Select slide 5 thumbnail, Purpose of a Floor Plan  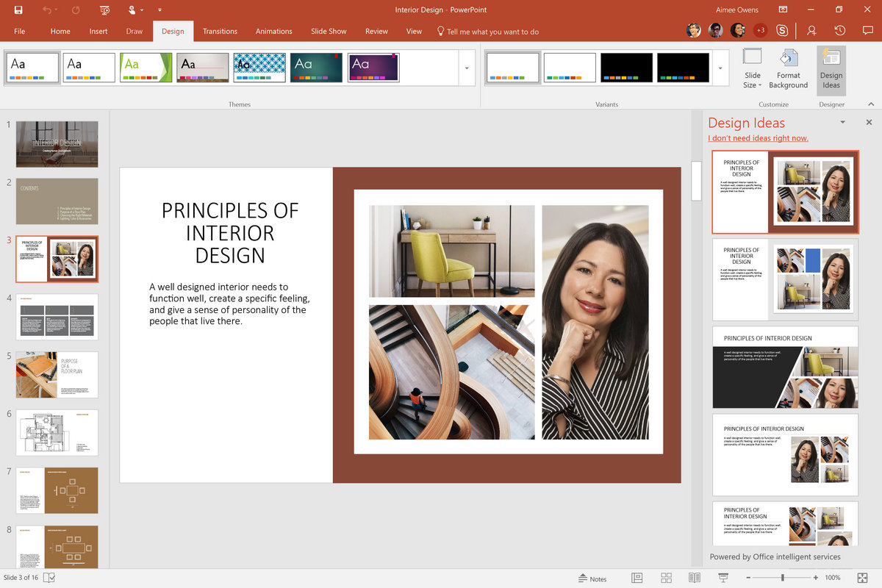click(x=57, y=375)
